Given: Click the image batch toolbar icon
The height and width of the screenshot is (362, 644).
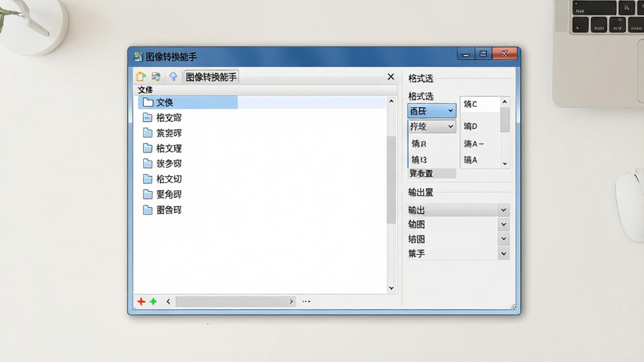Looking at the screenshot, I should point(156,76).
